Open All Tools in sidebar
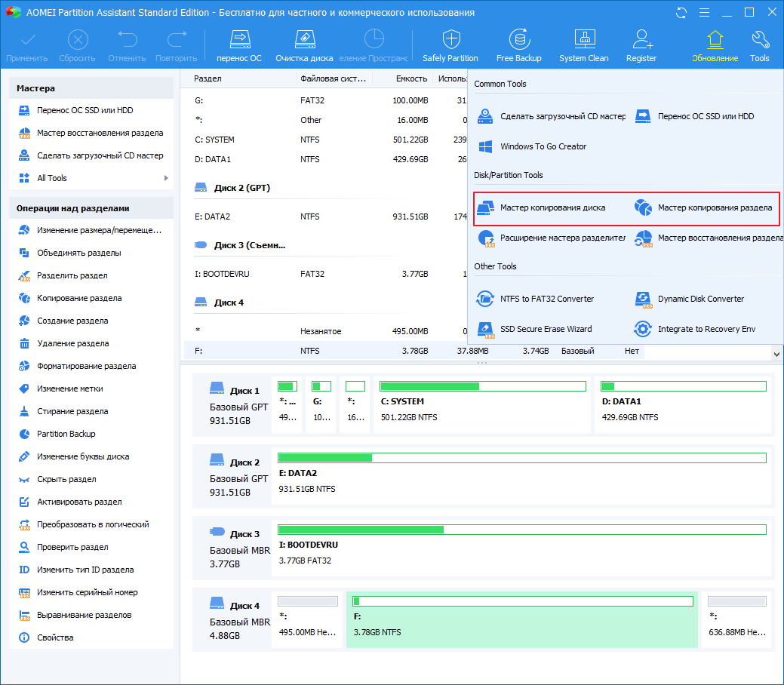This screenshot has height=685, width=784. point(91,178)
